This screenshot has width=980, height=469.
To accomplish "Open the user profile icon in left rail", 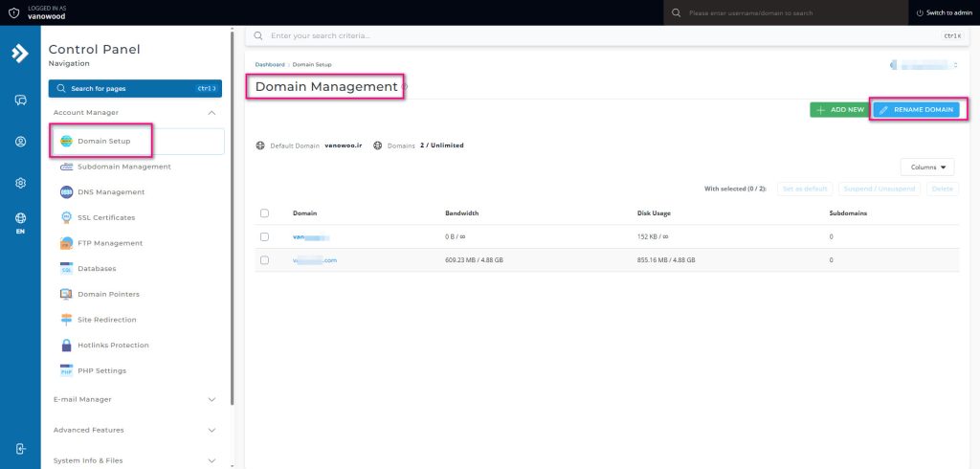I will pos(20,142).
